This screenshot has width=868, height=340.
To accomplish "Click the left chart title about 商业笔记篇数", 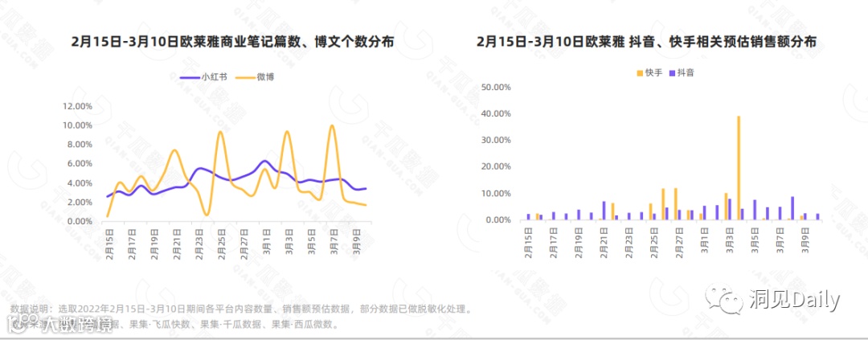I will [x=232, y=42].
